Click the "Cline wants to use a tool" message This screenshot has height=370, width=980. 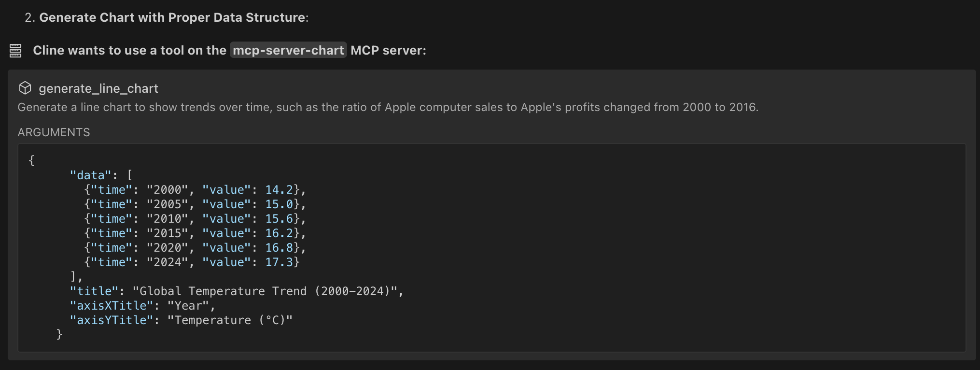coord(230,50)
